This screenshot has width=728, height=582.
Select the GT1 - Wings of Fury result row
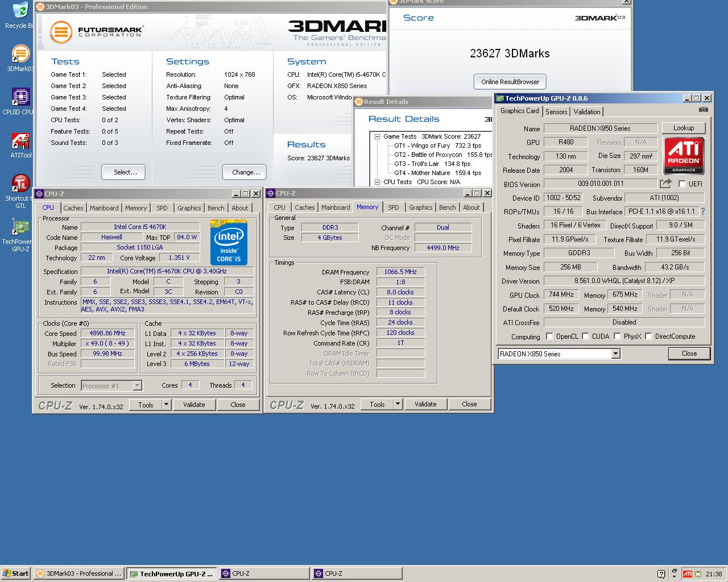tap(437, 145)
